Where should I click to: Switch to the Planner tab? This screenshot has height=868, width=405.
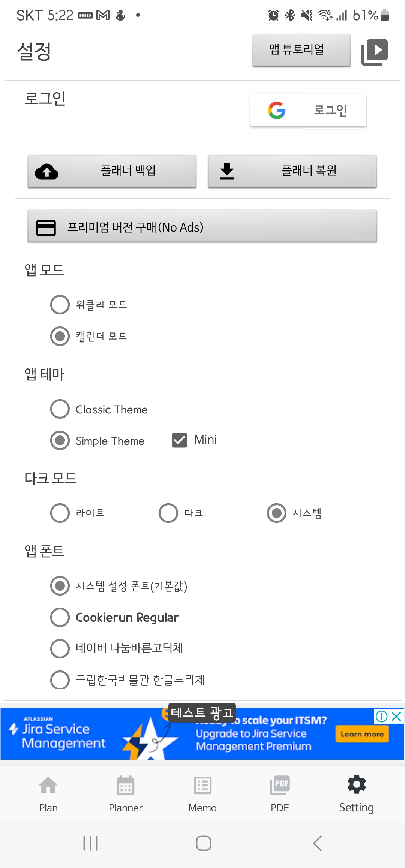126,794
